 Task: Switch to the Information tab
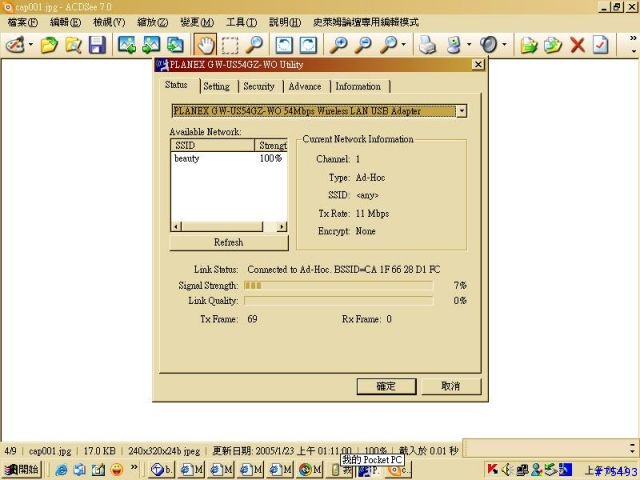point(358,86)
